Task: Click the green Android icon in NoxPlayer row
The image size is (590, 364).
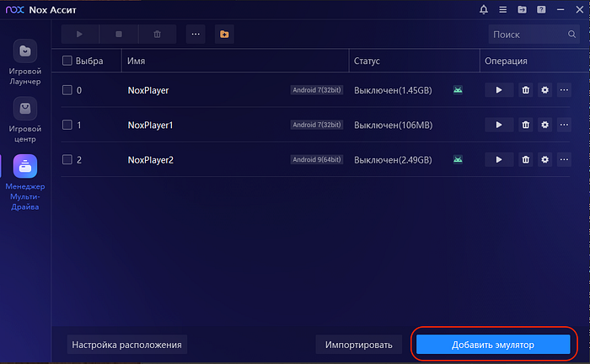Action: (x=458, y=90)
